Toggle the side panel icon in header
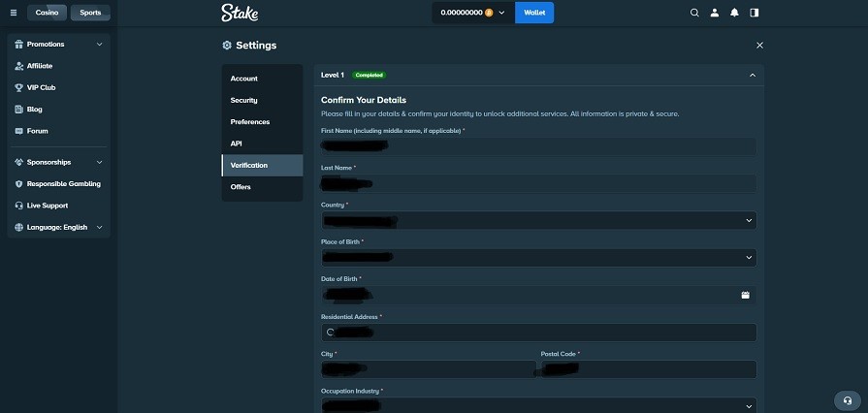This screenshot has height=413, width=868. (x=754, y=13)
